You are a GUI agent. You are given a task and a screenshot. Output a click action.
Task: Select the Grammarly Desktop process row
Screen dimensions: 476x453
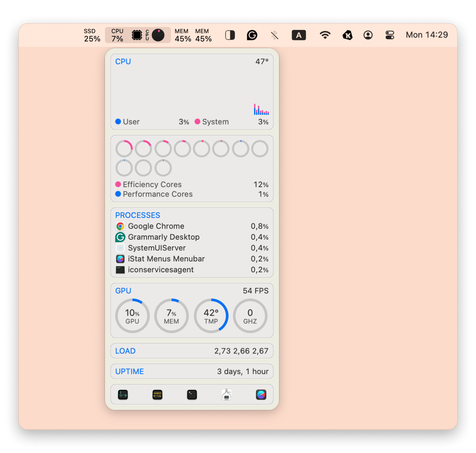pyautogui.click(x=192, y=237)
